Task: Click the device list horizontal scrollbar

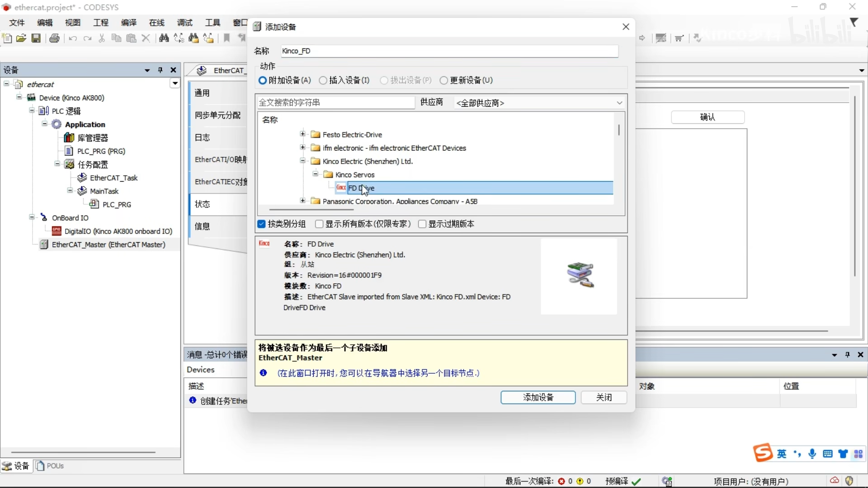Action: point(312,210)
